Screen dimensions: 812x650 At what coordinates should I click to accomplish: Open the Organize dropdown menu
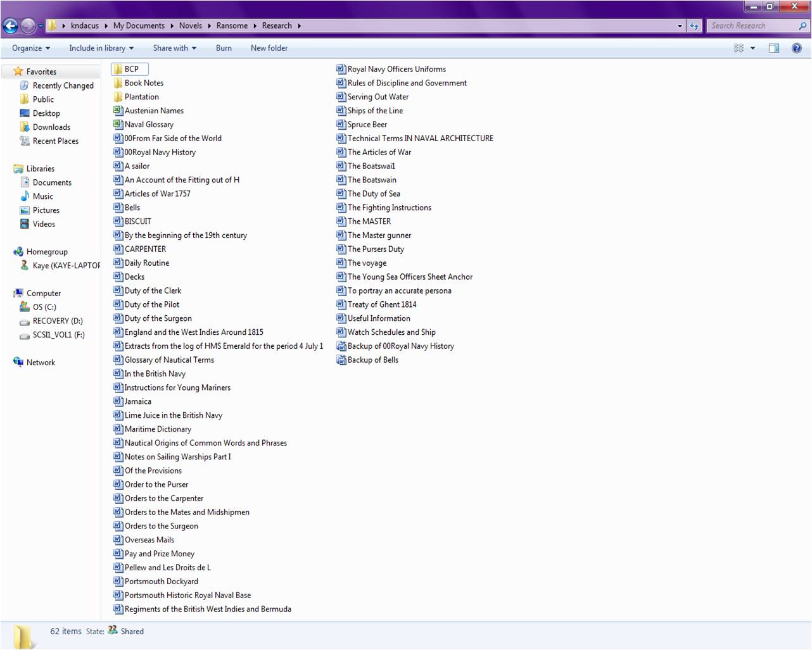pos(30,48)
